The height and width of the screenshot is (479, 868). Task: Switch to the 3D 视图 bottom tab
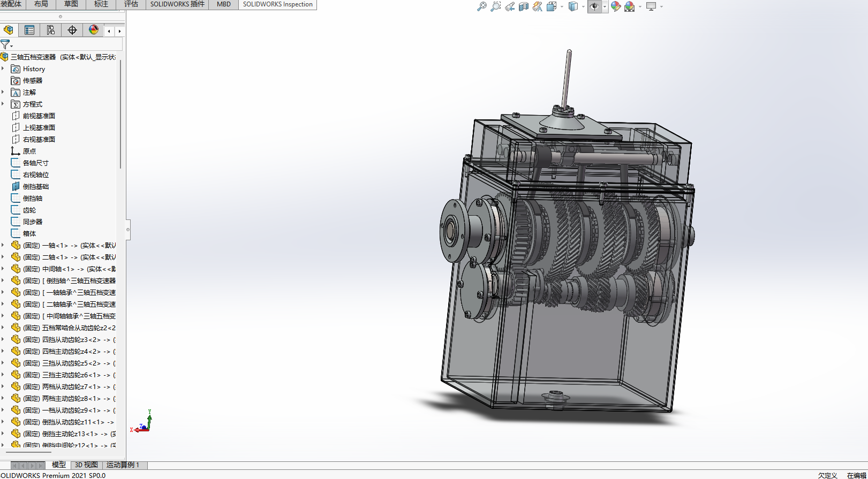click(86, 465)
